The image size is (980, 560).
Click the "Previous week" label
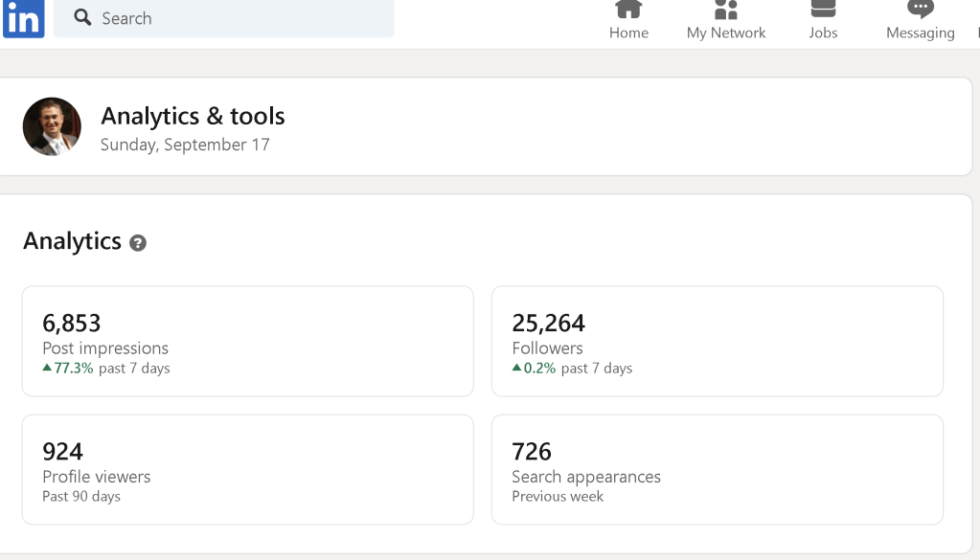pyautogui.click(x=558, y=496)
